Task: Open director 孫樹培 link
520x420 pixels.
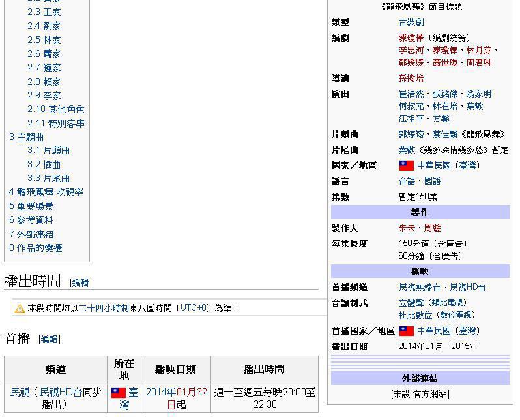Action: (x=411, y=79)
